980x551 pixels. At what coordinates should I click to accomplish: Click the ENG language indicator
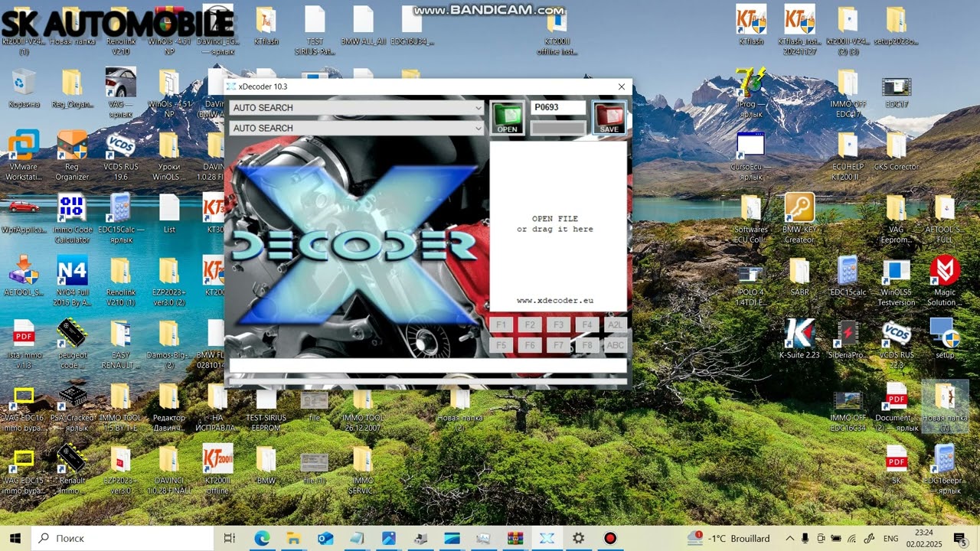coord(891,538)
